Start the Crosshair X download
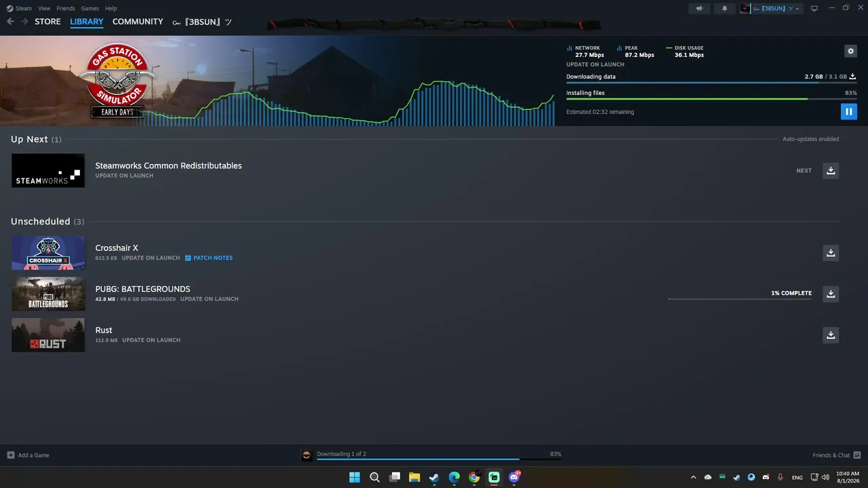 point(831,253)
